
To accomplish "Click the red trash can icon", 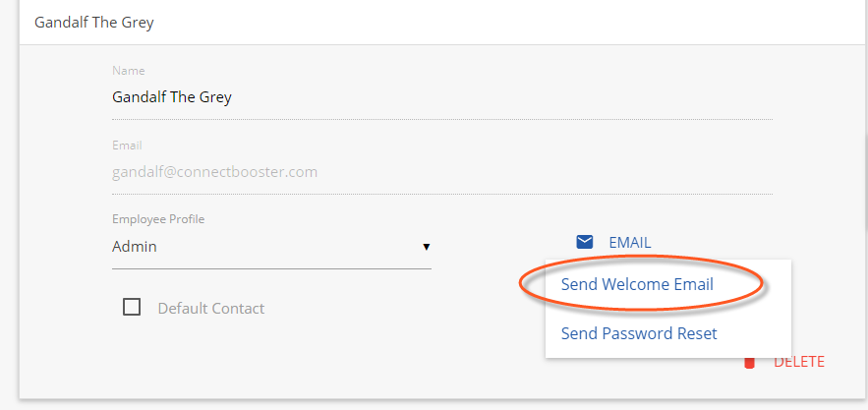I will point(749,363).
